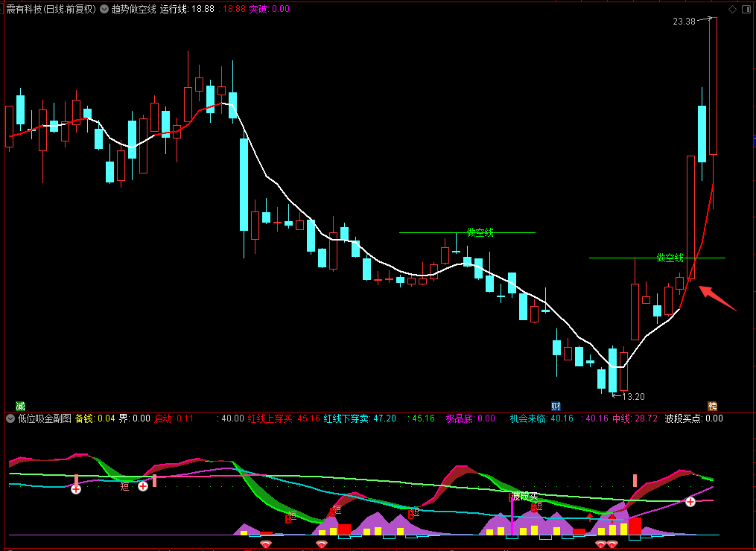Image resolution: width=756 pixels, height=551 pixels.
Task: Click the 中线: 28.72 readout
Action: tap(635, 418)
